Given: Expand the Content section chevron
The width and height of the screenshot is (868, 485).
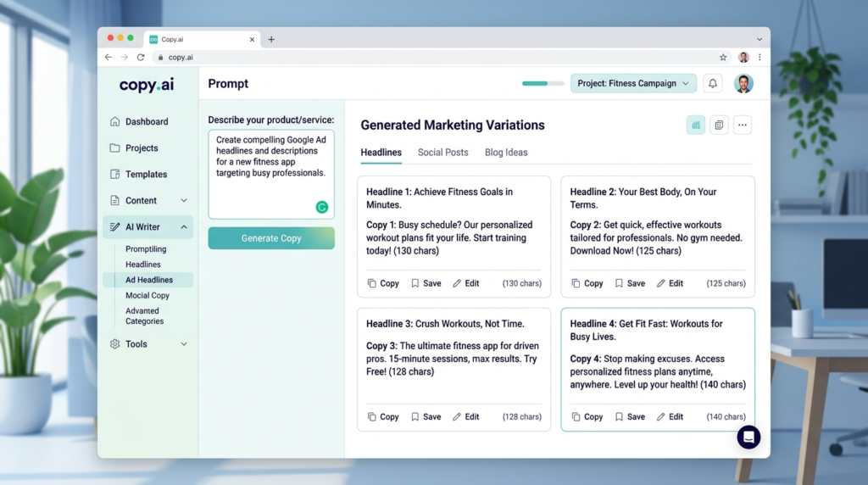Looking at the screenshot, I should tap(184, 200).
